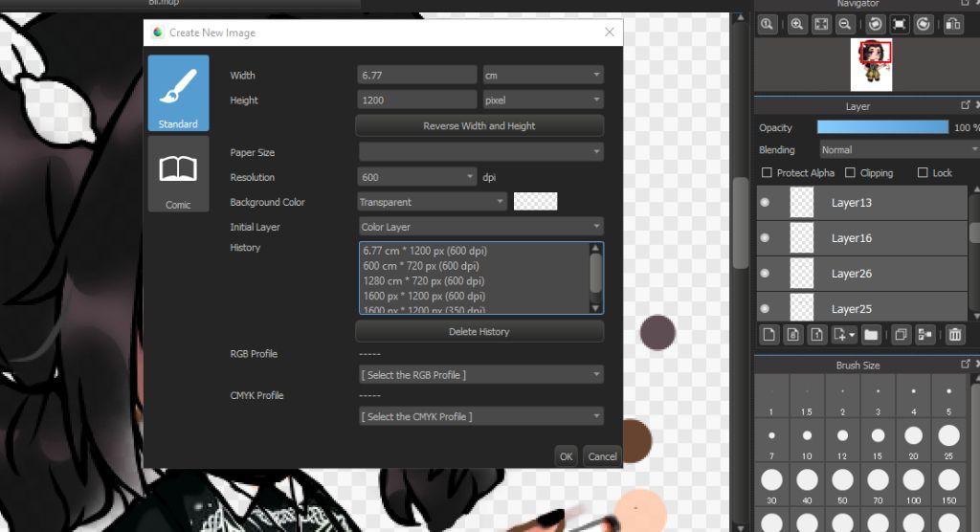Click the Height input field

tap(417, 100)
